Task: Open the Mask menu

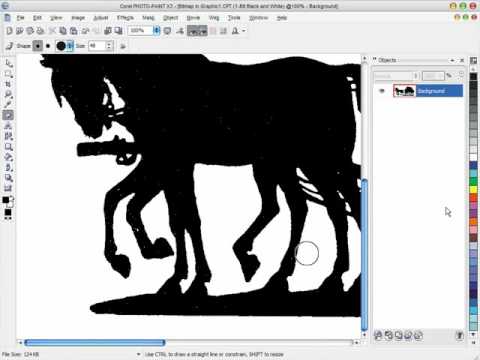Action: pos(148,18)
